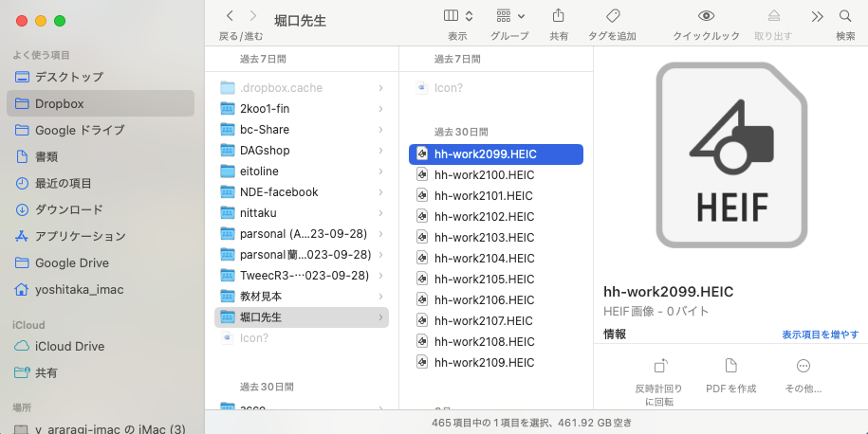Open More (その他...) quick actions
The width and height of the screenshot is (868, 434).
pyautogui.click(x=803, y=376)
